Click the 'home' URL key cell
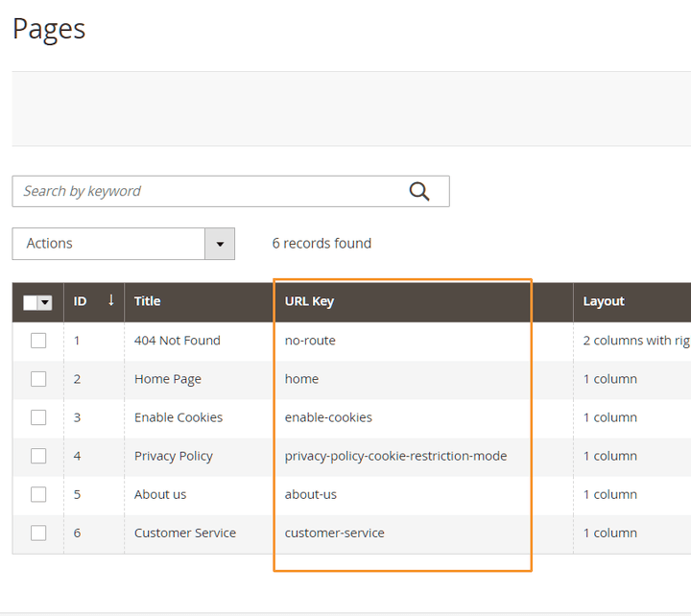Screen dimensions: 691x616 click(x=301, y=379)
